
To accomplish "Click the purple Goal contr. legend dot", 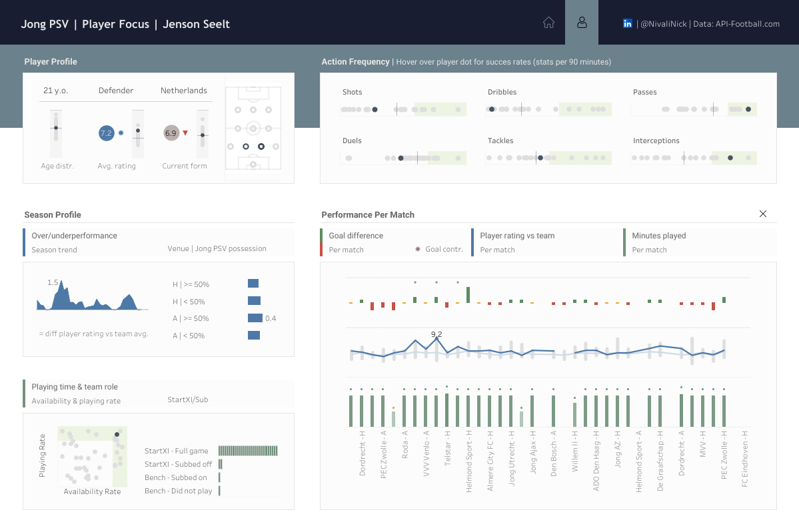I will pyautogui.click(x=418, y=250).
